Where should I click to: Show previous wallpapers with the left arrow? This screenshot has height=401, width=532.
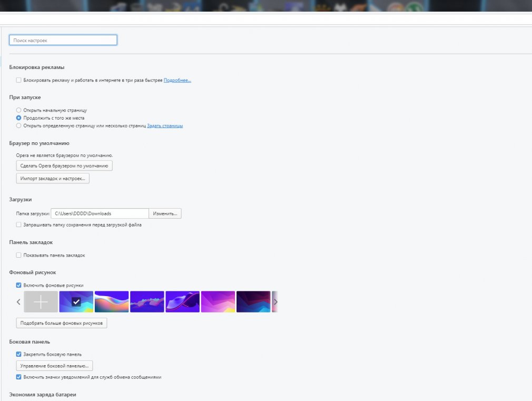click(18, 301)
